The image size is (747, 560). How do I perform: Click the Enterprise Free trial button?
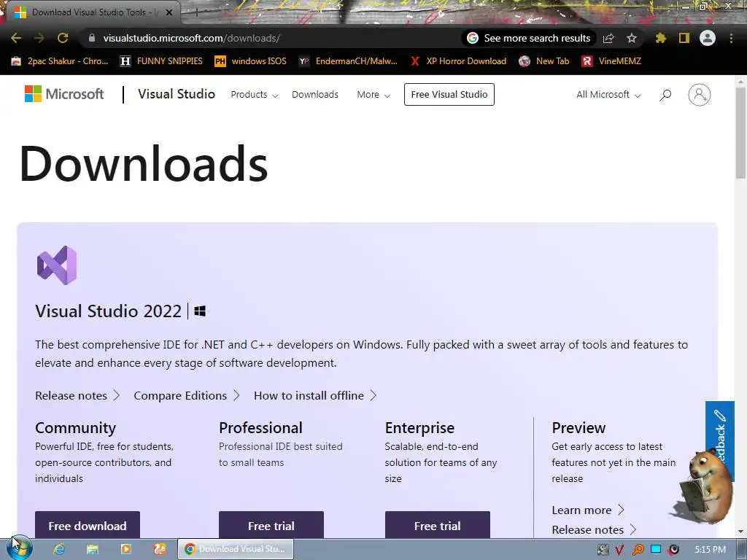pos(438,525)
